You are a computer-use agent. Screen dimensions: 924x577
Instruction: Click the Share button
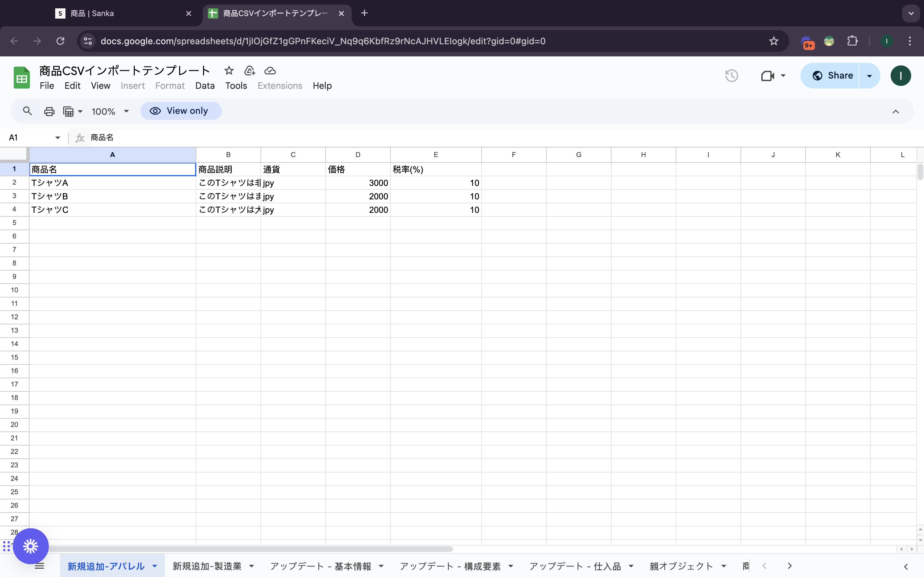pyautogui.click(x=832, y=76)
